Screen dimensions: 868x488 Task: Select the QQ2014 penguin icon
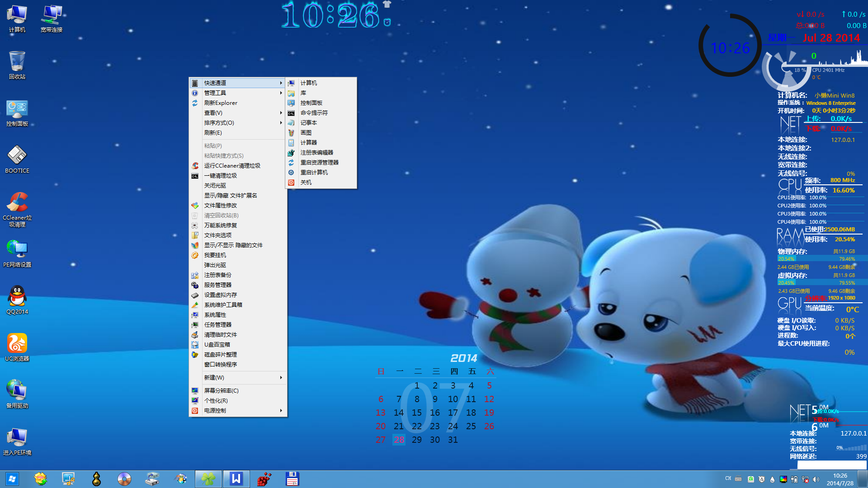click(17, 300)
